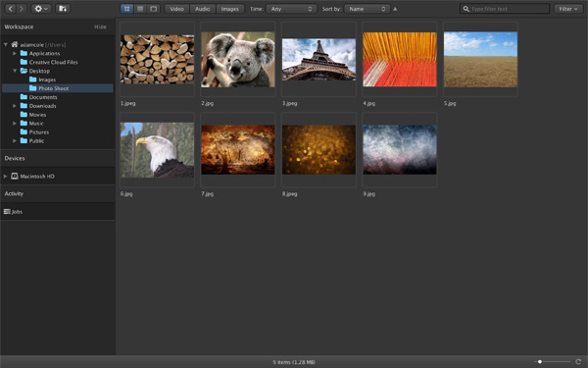This screenshot has width=588, height=368.
Task: Click the 1.jpeg file name label
Action: click(127, 103)
